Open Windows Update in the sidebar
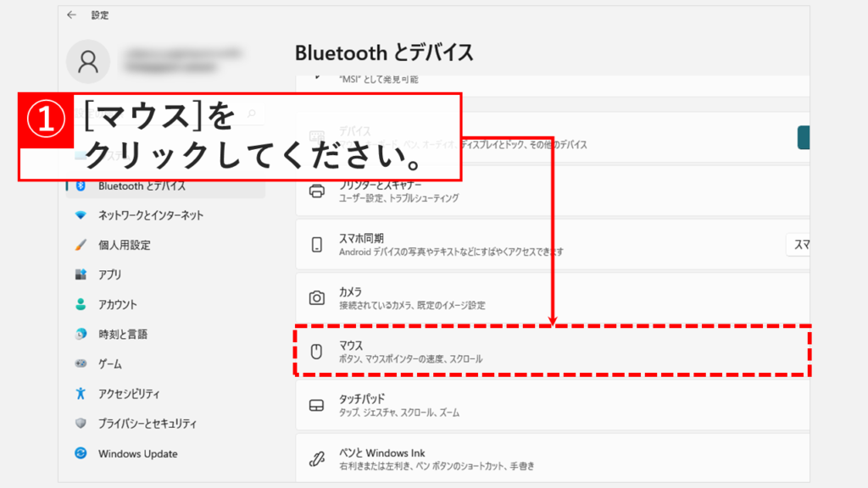 (x=165, y=454)
